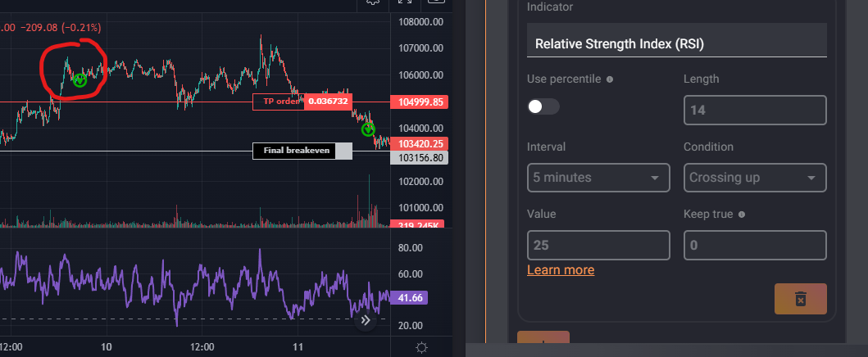This screenshot has height=357, width=868.
Task: Toggle the Use percentile switch
Action: [543, 106]
